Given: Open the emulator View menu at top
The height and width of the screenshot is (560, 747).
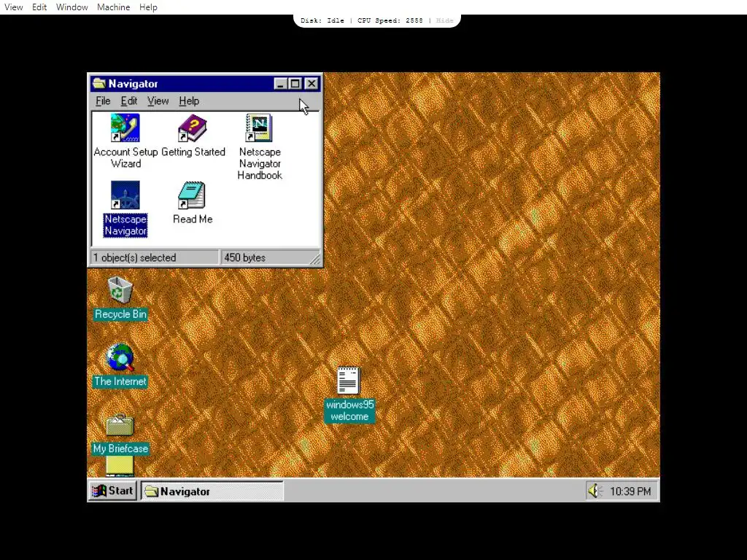Looking at the screenshot, I should (13, 7).
